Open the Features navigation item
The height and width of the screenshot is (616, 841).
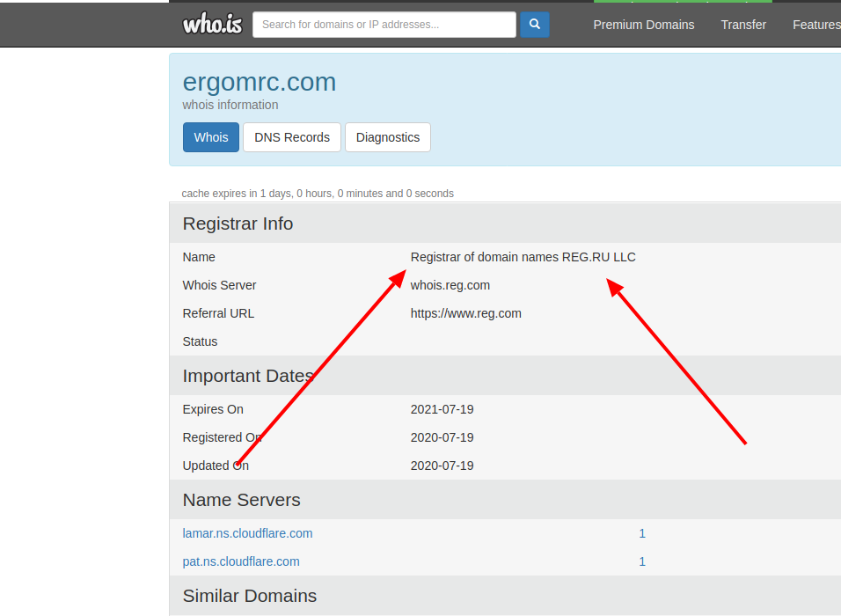[x=815, y=25]
